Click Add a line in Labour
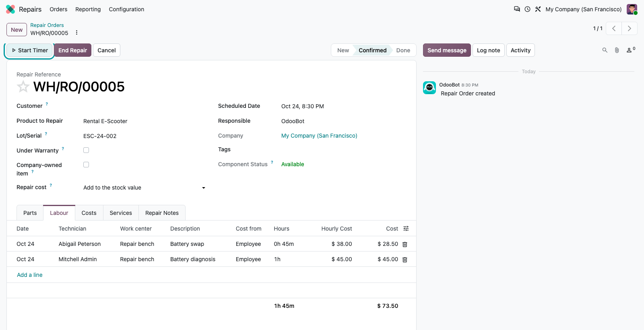The width and height of the screenshot is (644, 330). tap(30, 275)
